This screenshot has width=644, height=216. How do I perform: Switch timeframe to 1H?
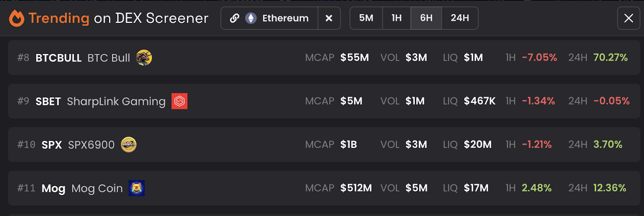pos(397,18)
